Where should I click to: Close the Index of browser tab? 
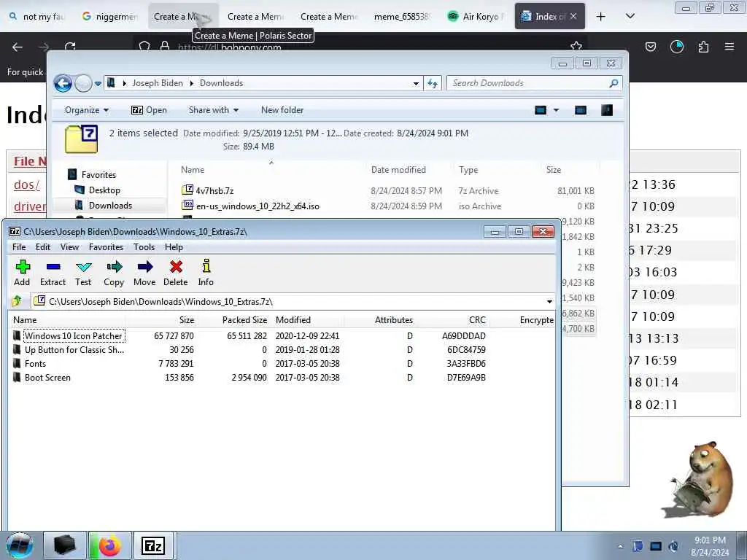tap(573, 16)
